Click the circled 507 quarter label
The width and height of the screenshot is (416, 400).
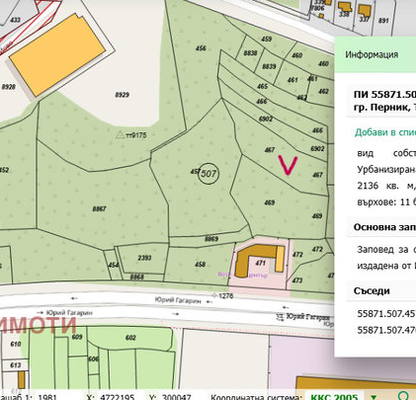pos(208,174)
